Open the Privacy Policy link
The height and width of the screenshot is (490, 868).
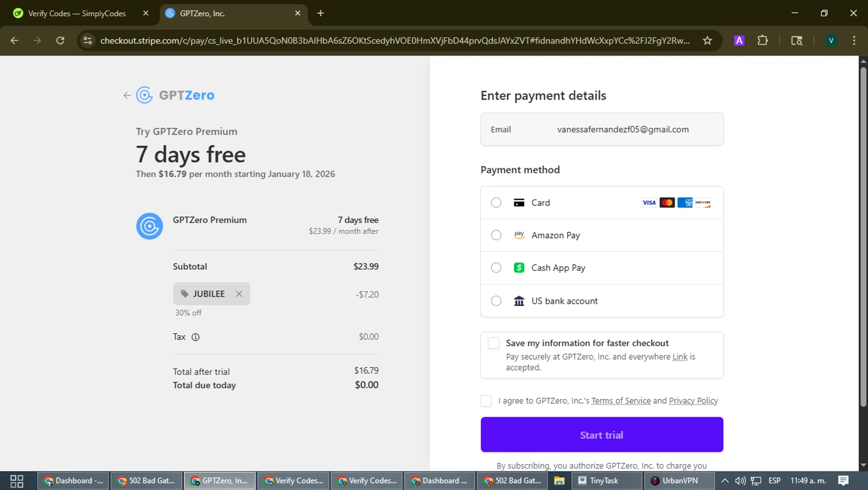pyautogui.click(x=693, y=401)
